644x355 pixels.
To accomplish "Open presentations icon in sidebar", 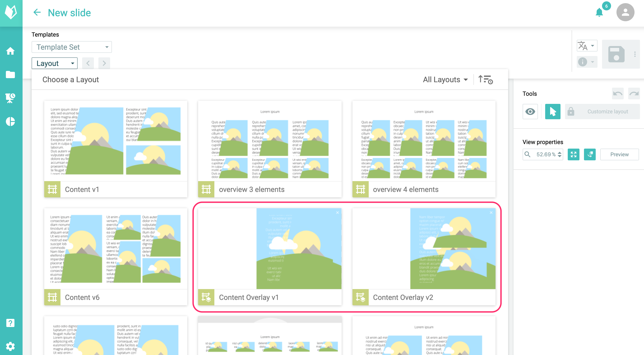I will [10, 98].
